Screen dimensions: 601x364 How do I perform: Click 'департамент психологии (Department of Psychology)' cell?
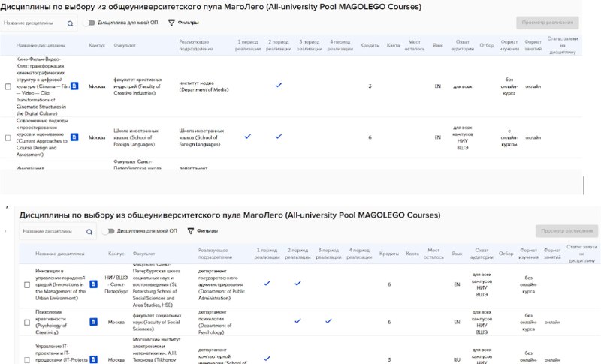(215, 322)
